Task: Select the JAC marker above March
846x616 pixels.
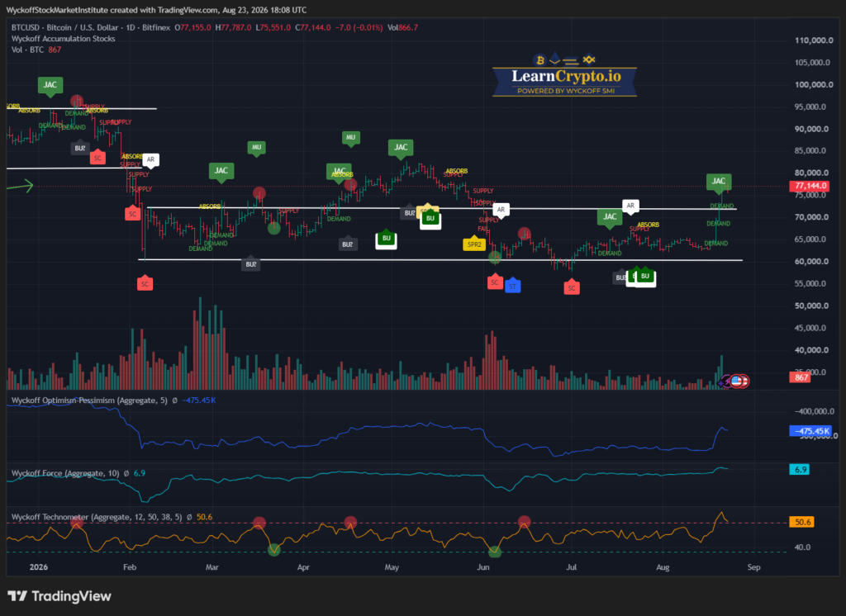Action: pyautogui.click(x=221, y=172)
